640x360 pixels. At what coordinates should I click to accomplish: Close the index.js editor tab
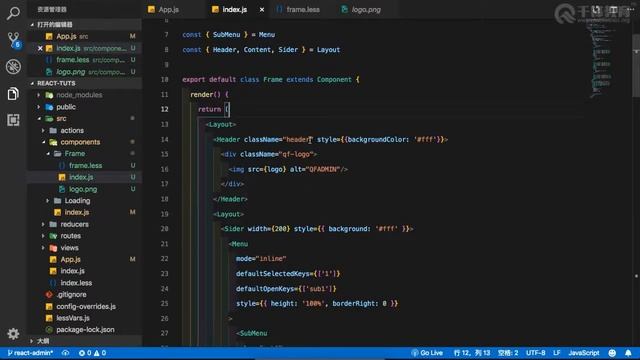(262, 9)
